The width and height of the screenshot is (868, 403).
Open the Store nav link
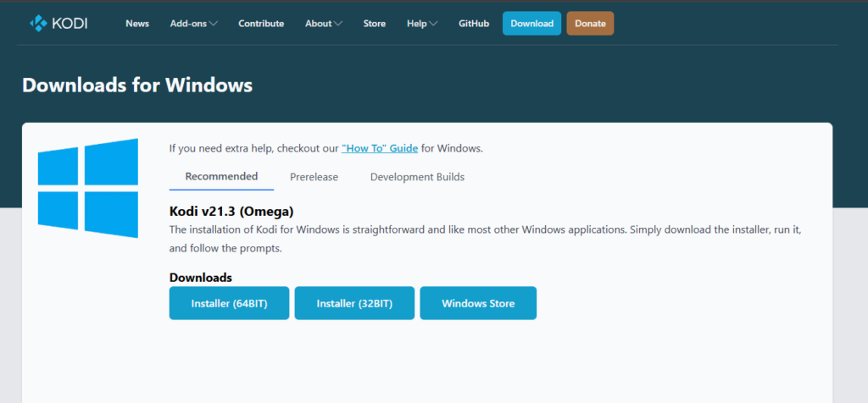pos(375,24)
